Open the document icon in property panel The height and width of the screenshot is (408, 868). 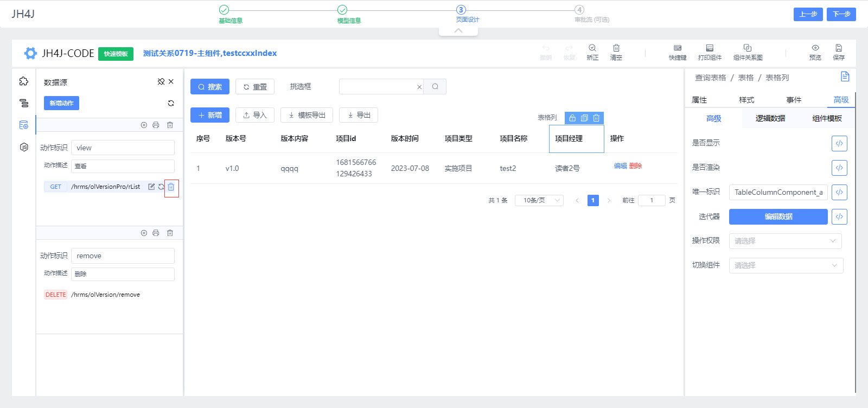[845, 76]
